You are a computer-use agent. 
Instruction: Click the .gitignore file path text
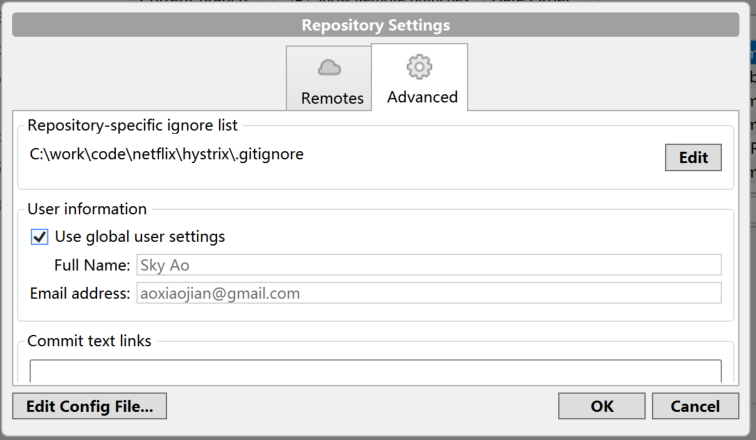pos(167,154)
